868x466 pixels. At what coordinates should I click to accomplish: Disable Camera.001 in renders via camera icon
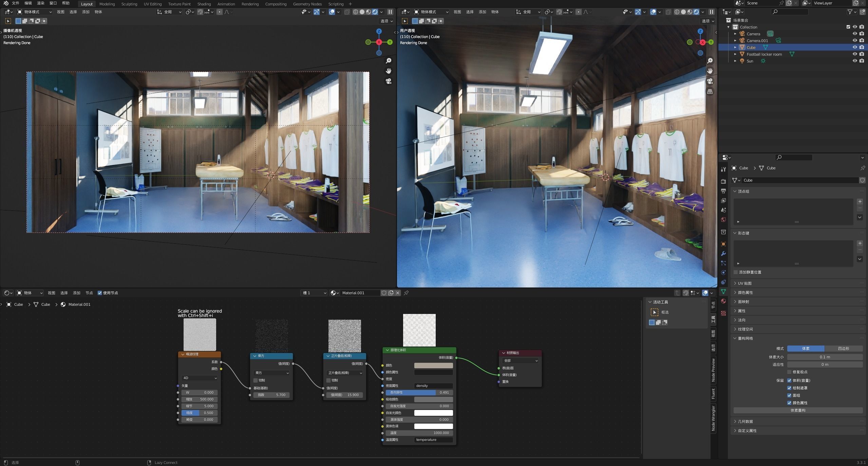click(862, 40)
